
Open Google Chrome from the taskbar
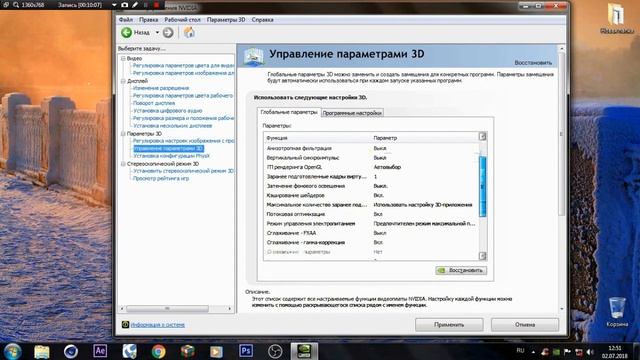[158, 351]
